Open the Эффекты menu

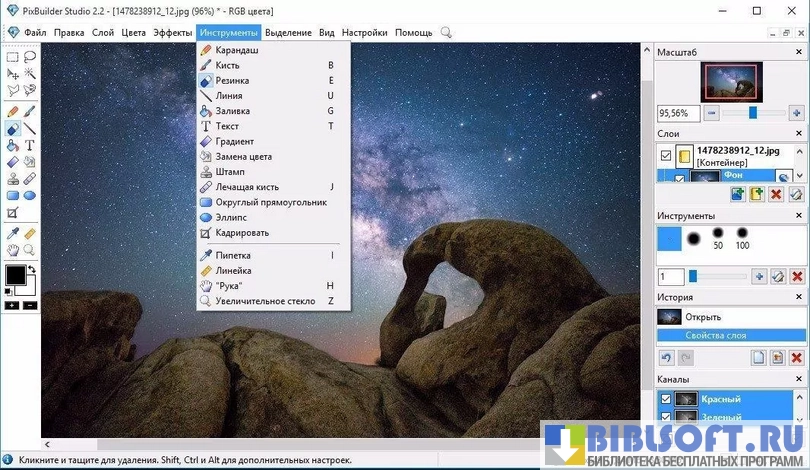point(172,32)
